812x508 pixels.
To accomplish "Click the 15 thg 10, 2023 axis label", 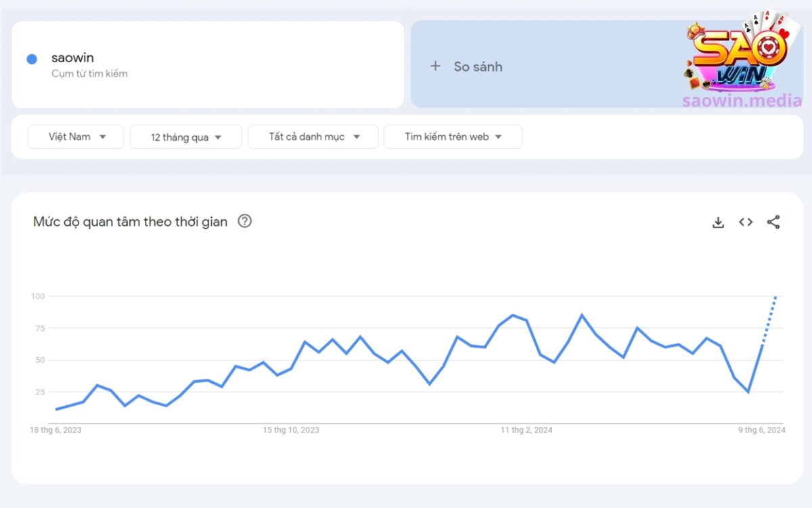I will (x=291, y=430).
